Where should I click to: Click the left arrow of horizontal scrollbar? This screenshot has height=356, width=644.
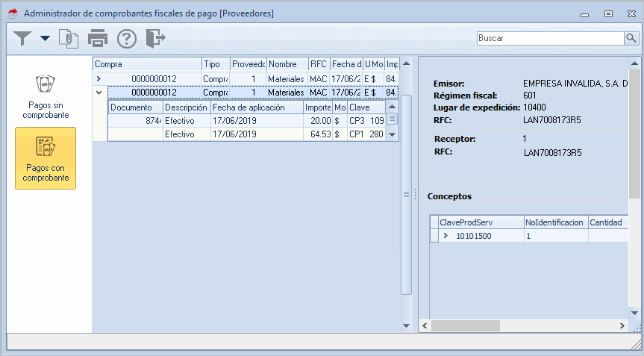pyautogui.click(x=425, y=326)
